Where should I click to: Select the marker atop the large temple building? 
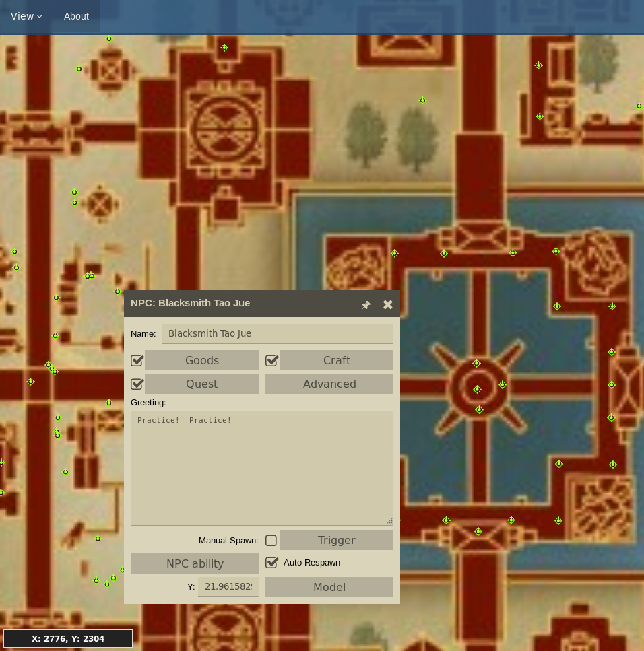[x=224, y=48]
